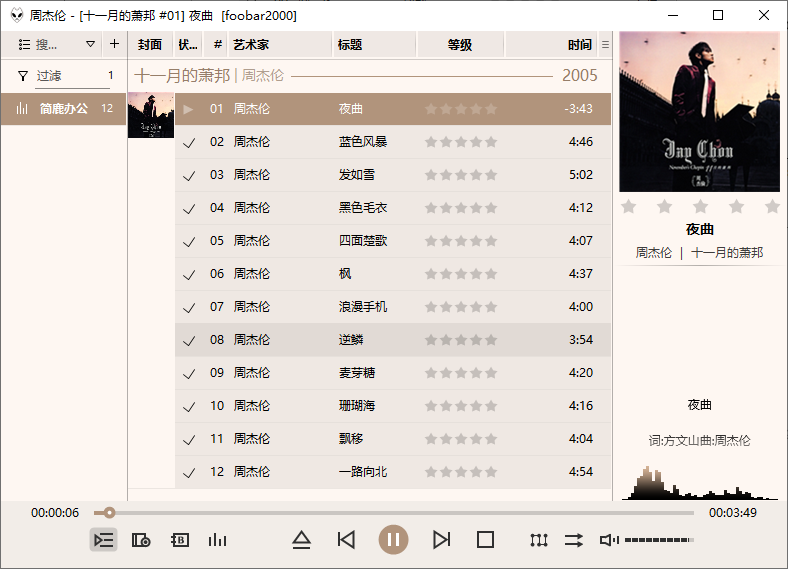This screenshot has width=788, height=569.
Task: Click the status checkmark for track 10
Action: 189,407
